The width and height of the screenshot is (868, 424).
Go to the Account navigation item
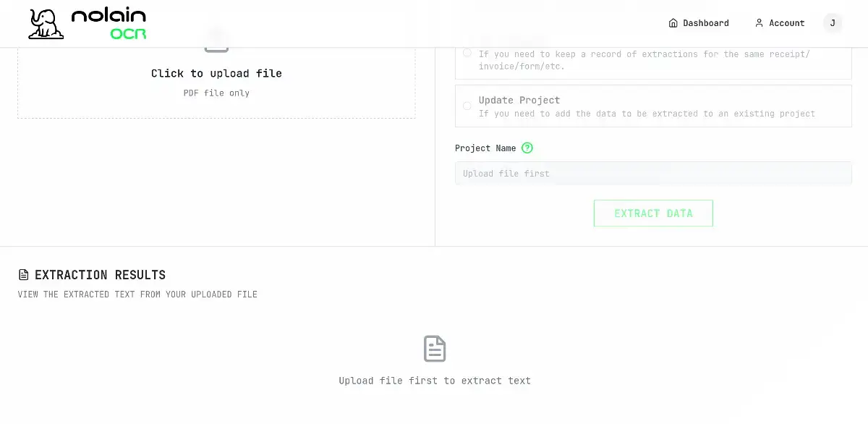[780, 23]
